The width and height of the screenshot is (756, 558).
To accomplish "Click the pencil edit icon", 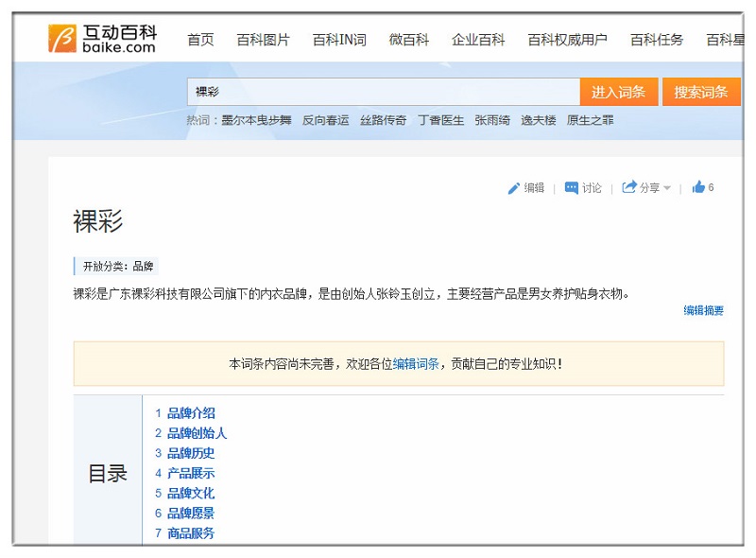I will [x=514, y=188].
